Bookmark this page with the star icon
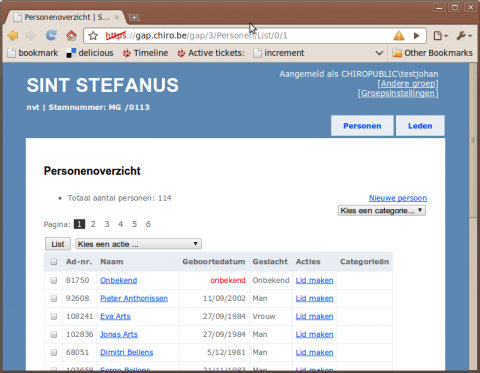The width and height of the screenshot is (480, 373). point(93,36)
